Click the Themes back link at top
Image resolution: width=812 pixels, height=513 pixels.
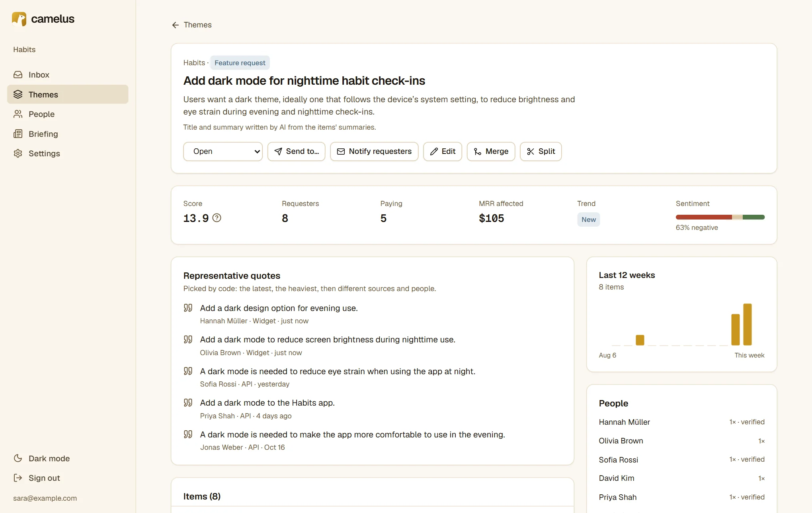tap(192, 25)
